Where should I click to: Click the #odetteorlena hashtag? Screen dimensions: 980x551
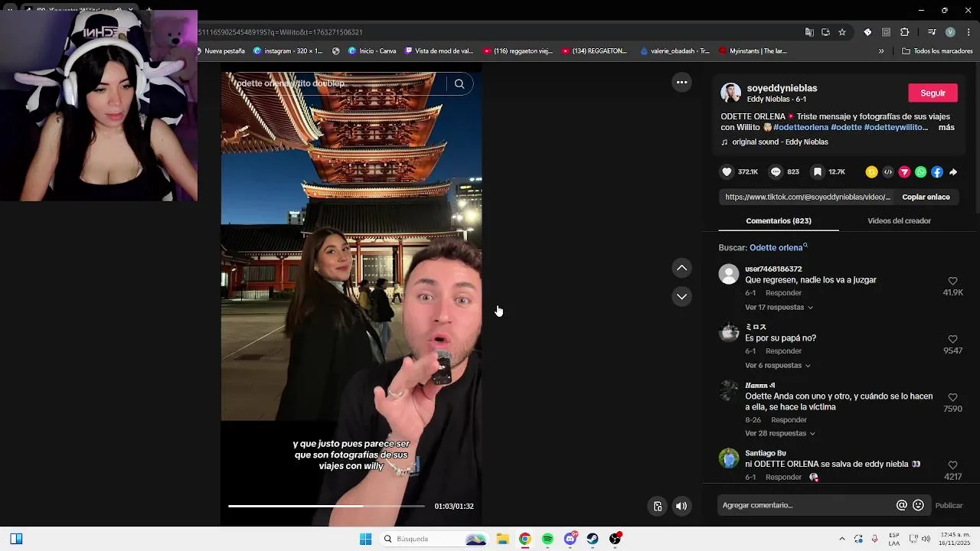coord(801,127)
